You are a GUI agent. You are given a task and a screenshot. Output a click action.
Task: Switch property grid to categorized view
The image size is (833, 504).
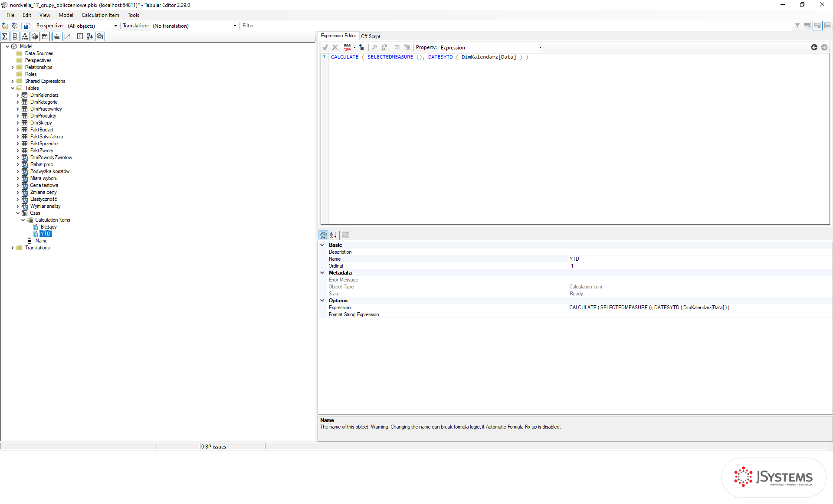click(x=323, y=235)
